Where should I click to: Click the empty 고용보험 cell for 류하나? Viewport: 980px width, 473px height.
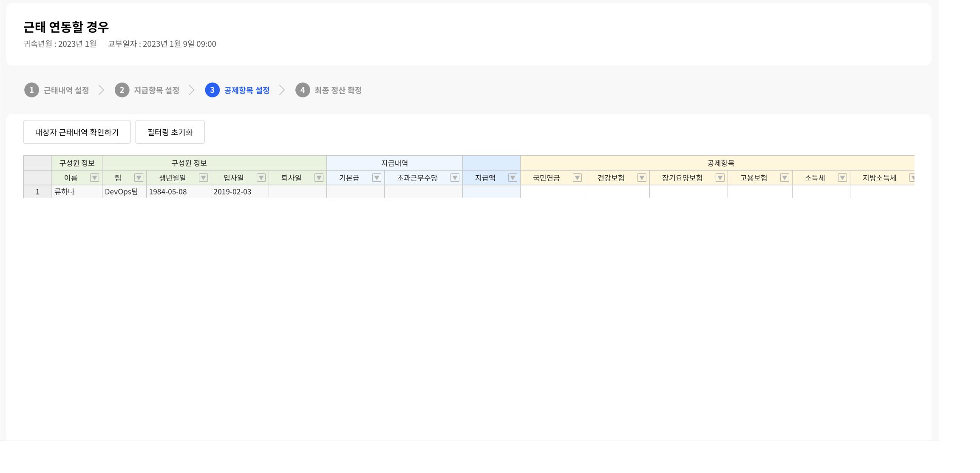pyautogui.click(x=760, y=192)
